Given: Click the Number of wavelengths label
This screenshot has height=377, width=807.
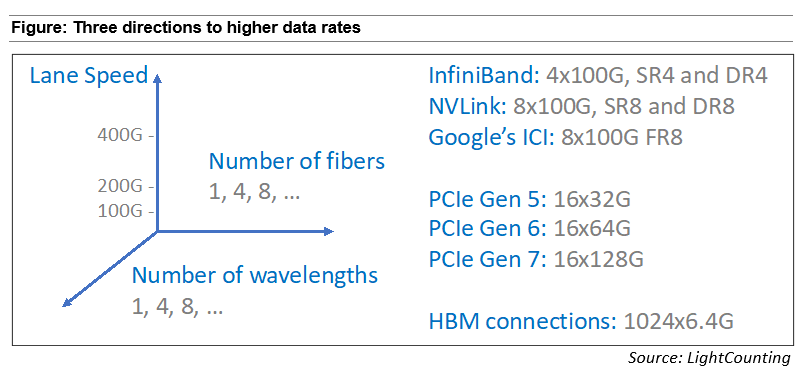Looking at the screenshot, I should (255, 275).
